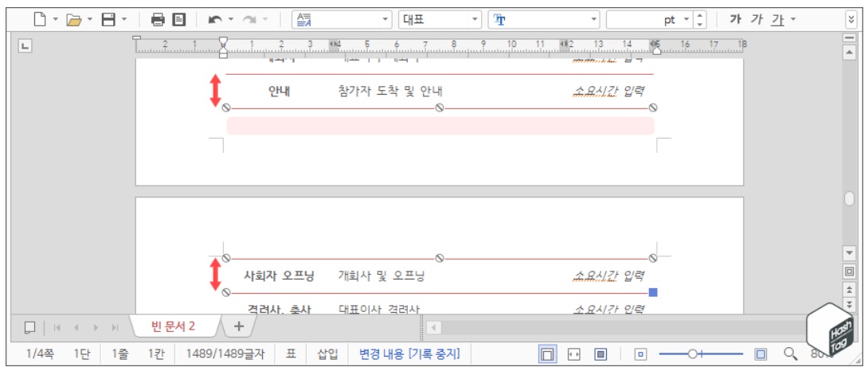
Task: Click the vertical scrollbar down arrow
Action: (849, 253)
